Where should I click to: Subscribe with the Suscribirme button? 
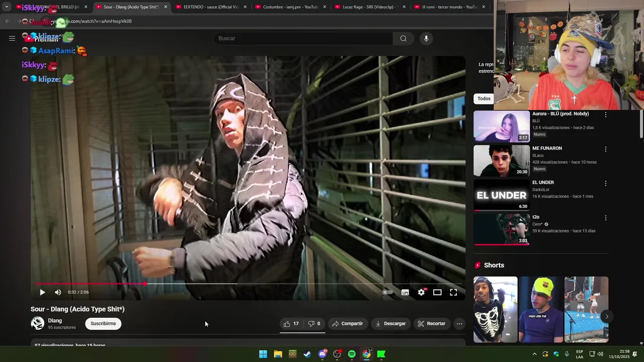[103, 323]
